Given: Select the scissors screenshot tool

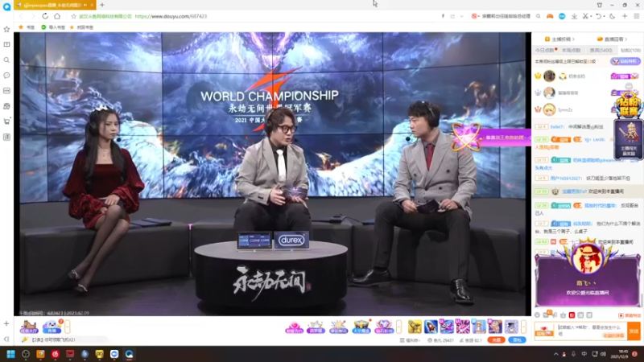Looking at the screenshot, I should coord(585,16).
